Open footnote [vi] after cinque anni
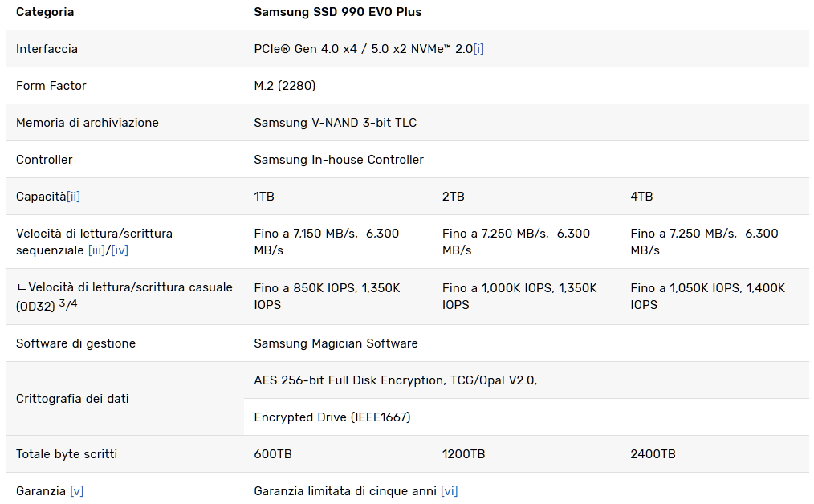 pyautogui.click(x=449, y=491)
